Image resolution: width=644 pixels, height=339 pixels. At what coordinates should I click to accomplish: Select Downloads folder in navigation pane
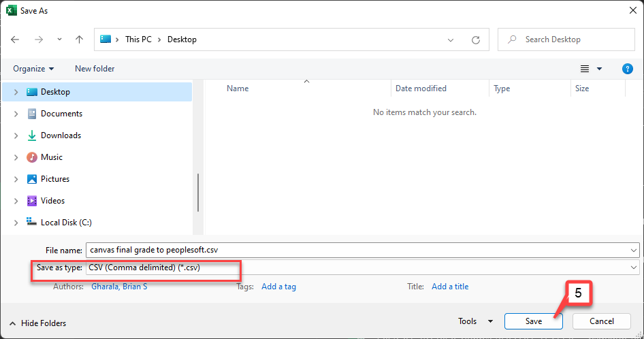(61, 135)
